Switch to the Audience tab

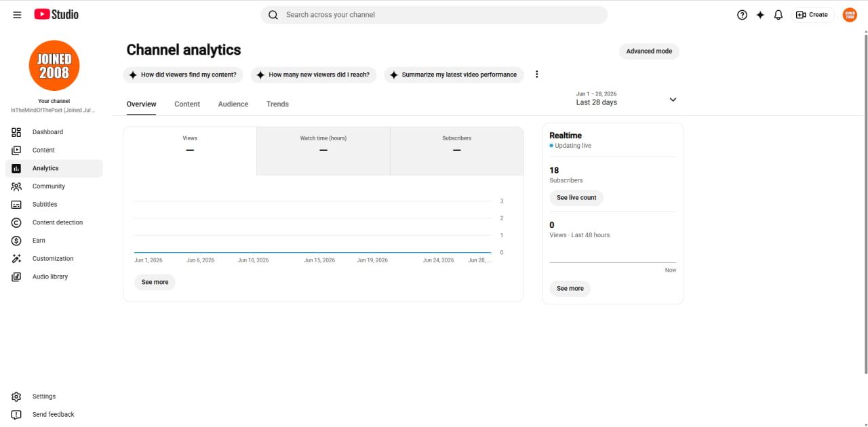click(x=233, y=104)
